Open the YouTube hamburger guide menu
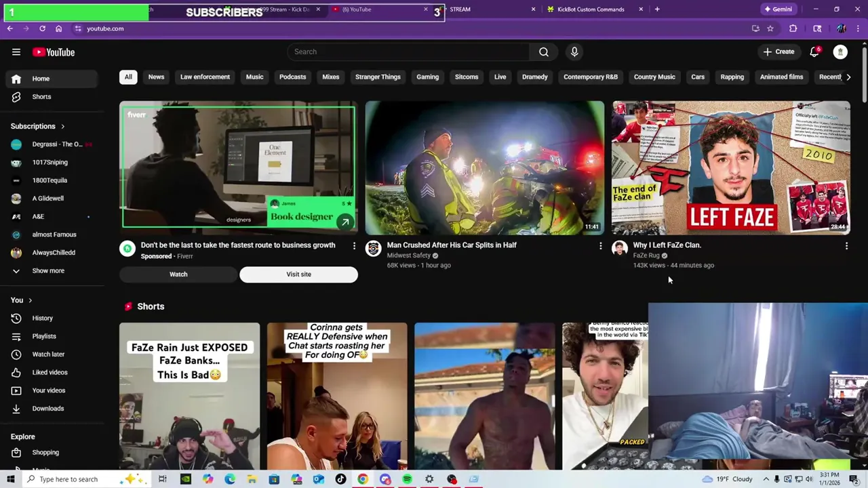Viewport: 868px width, 488px height. [x=16, y=52]
